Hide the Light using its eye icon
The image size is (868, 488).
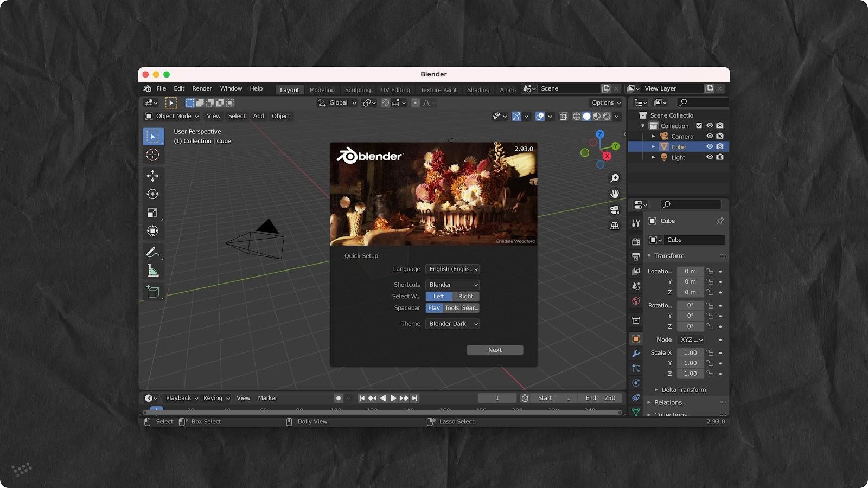click(x=710, y=157)
